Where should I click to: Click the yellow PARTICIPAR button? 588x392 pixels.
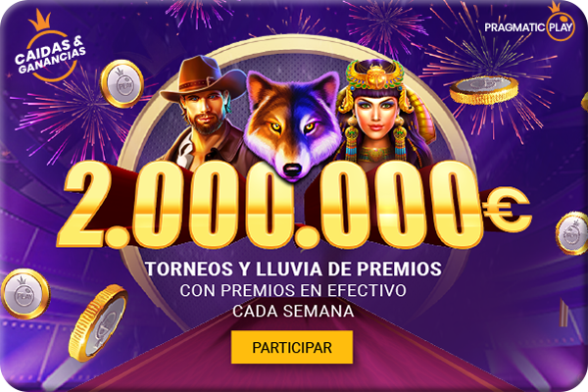tap(292, 347)
